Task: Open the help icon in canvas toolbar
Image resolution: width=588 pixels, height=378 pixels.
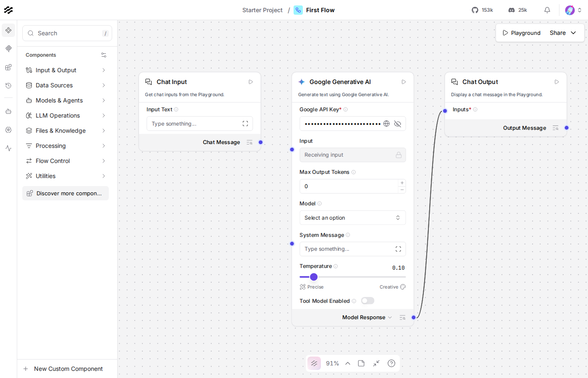Action: pyautogui.click(x=391, y=363)
